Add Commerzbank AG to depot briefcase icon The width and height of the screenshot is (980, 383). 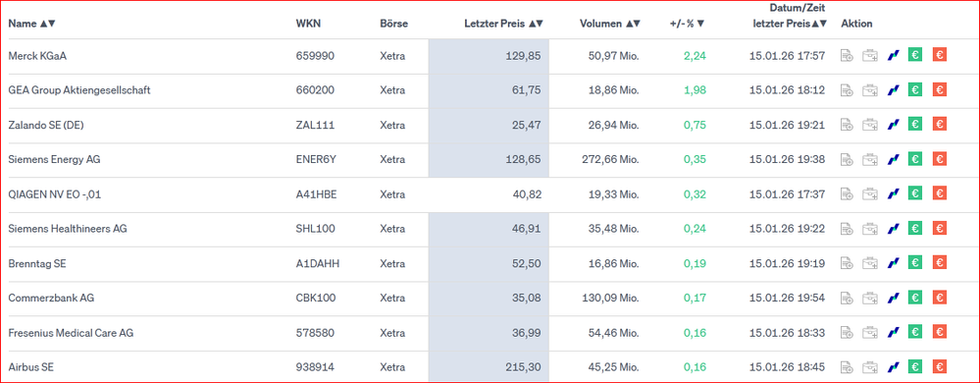(x=869, y=298)
